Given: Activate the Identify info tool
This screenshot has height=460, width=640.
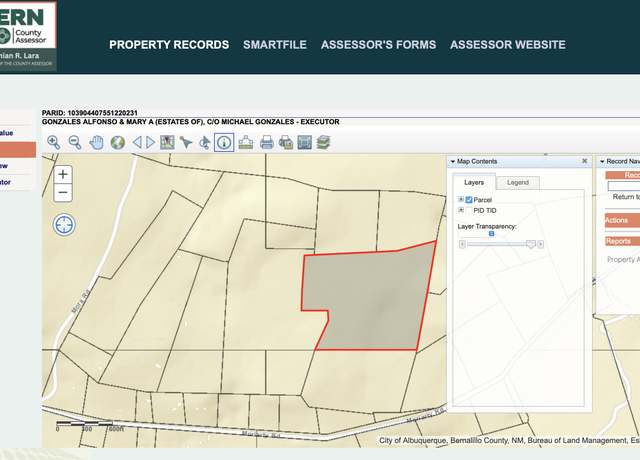Looking at the screenshot, I should coord(224,142).
